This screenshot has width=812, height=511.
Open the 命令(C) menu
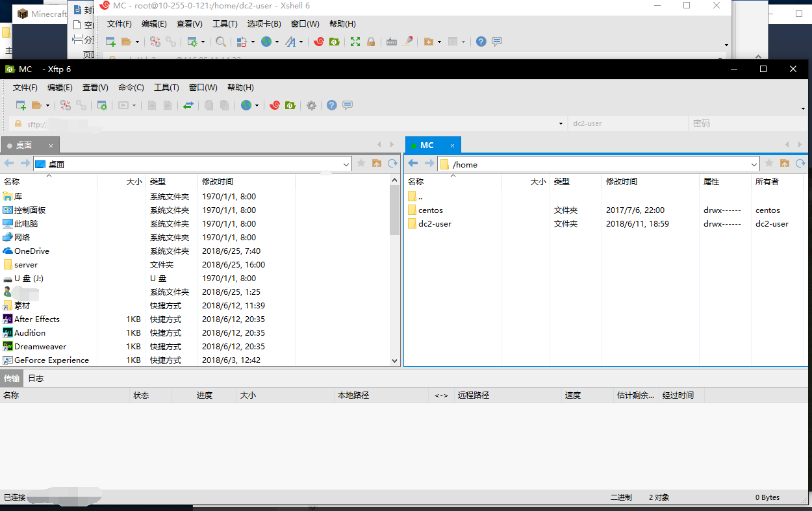131,88
